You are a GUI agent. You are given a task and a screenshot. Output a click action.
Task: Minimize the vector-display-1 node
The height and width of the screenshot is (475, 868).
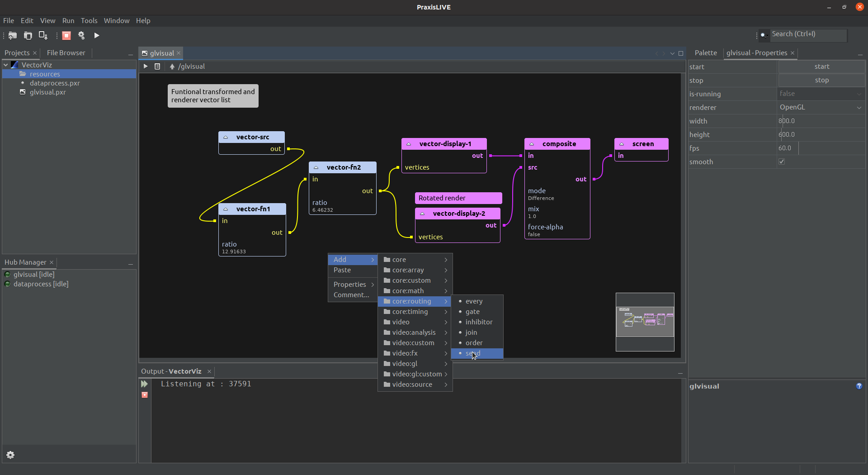coord(409,144)
